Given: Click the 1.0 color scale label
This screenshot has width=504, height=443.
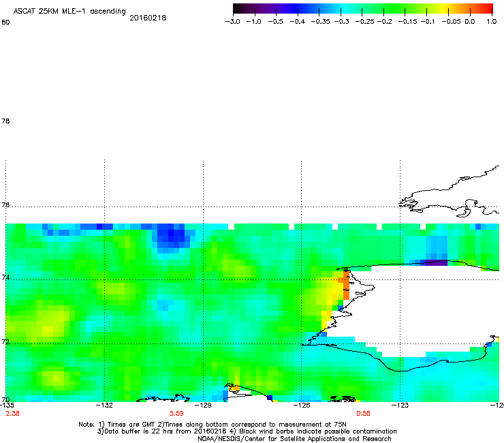Looking at the screenshot, I should click(x=492, y=22).
